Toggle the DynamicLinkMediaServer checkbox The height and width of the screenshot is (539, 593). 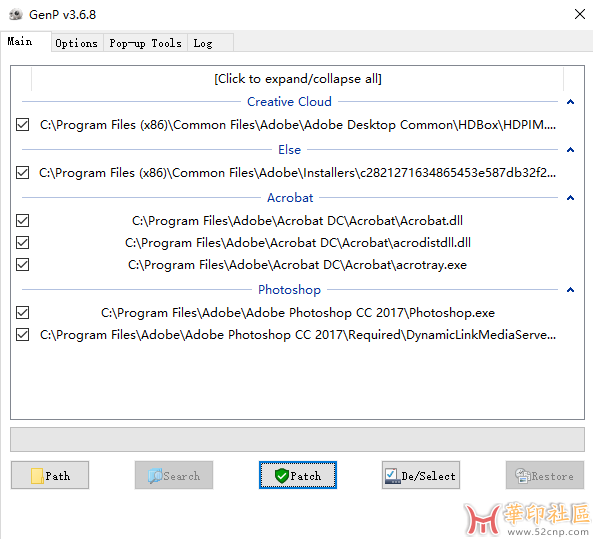(x=23, y=335)
